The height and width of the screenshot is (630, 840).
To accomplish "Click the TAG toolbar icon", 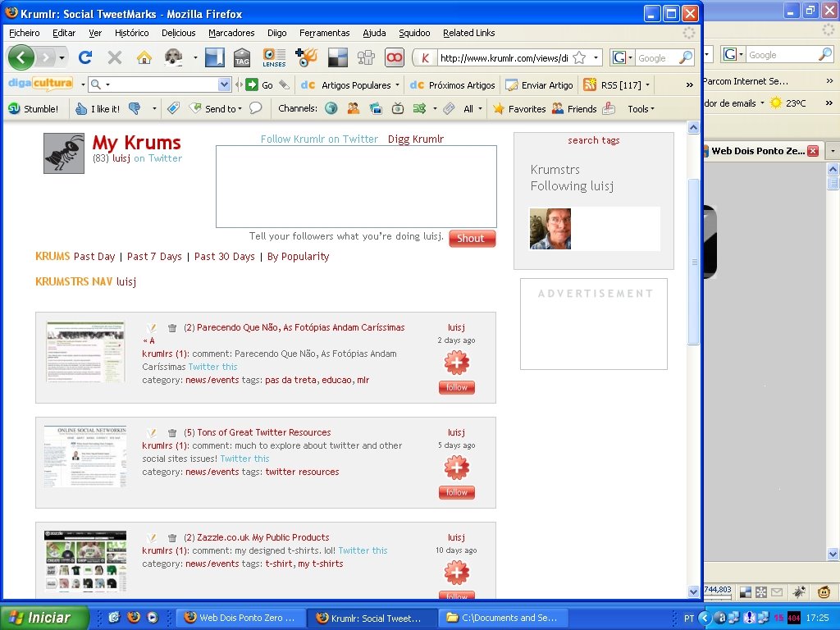I will click(x=242, y=57).
